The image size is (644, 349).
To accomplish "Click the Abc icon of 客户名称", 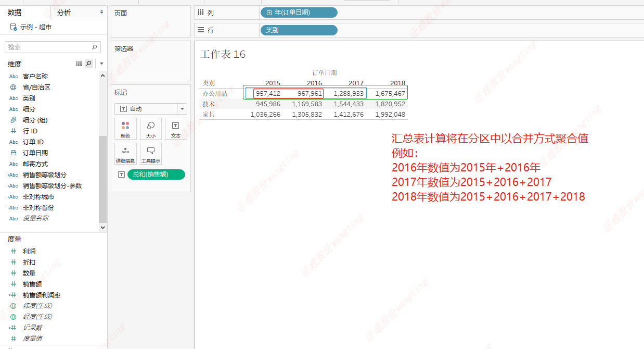I will (14, 77).
